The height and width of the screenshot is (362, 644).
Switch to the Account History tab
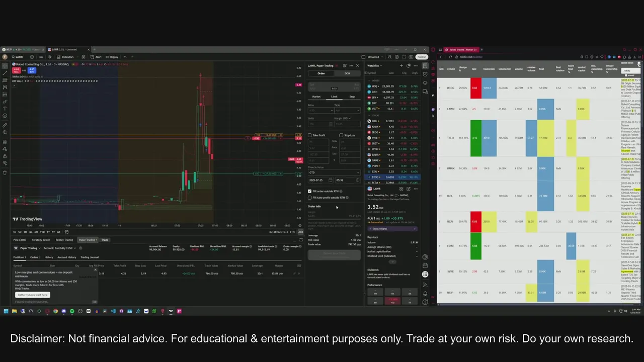66,257
